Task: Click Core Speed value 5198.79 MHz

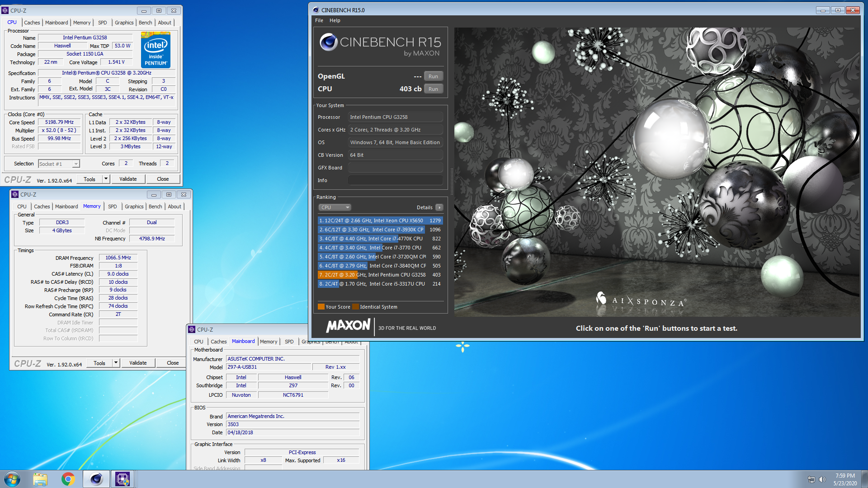Action: [x=60, y=122]
